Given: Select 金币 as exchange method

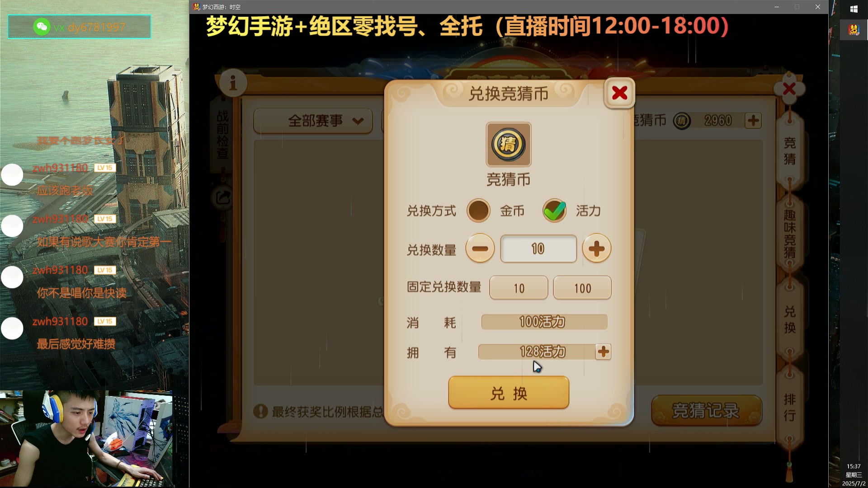Looking at the screenshot, I should [478, 211].
